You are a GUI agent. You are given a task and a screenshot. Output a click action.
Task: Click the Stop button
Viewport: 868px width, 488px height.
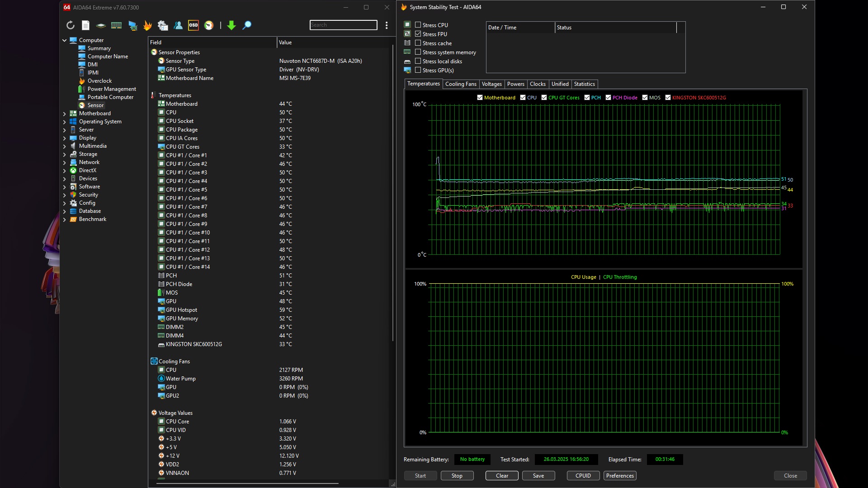(x=457, y=476)
